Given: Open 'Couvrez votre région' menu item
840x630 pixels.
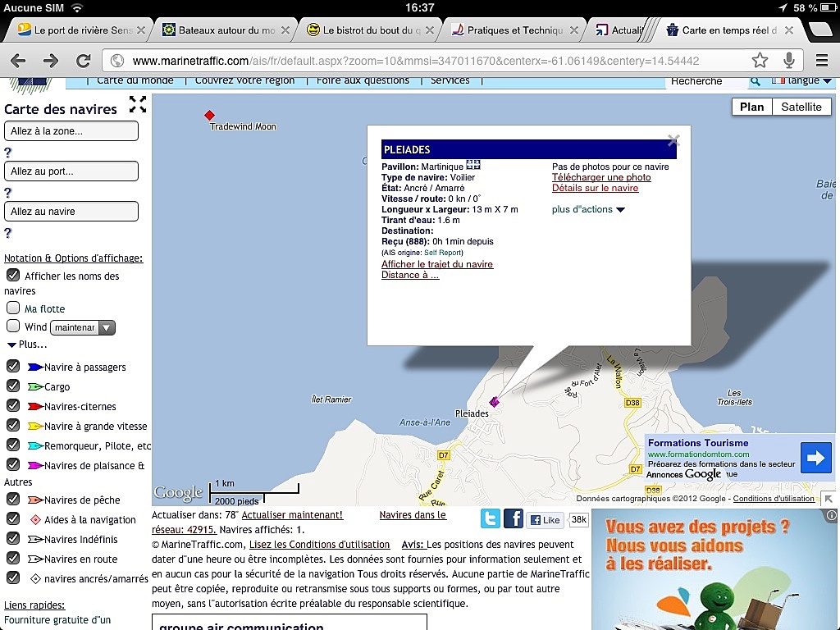Looking at the screenshot, I should 244,80.
